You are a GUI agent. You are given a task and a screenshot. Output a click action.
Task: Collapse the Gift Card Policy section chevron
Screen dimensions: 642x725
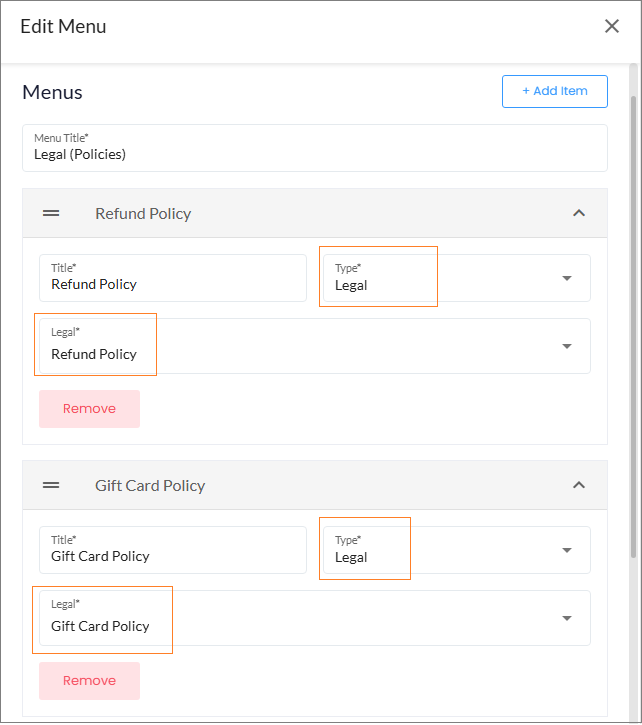click(578, 485)
